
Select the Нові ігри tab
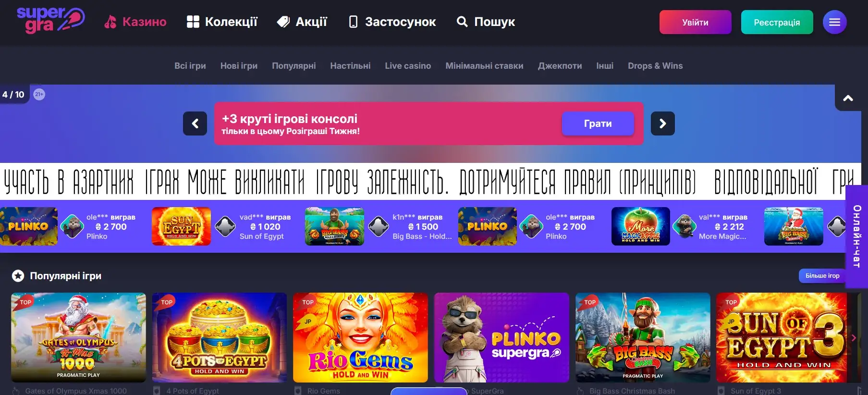coord(239,66)
